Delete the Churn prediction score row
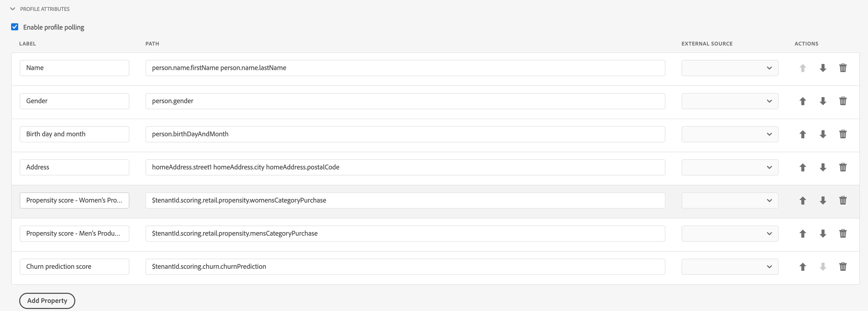868x311 pixels. tap(843, 266)
